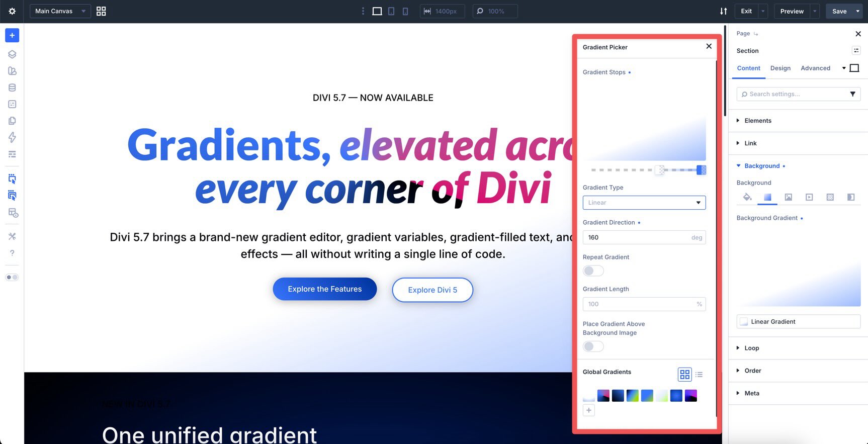
Task: Open the Preview dropdown arrow
Action: pos(815,11)
